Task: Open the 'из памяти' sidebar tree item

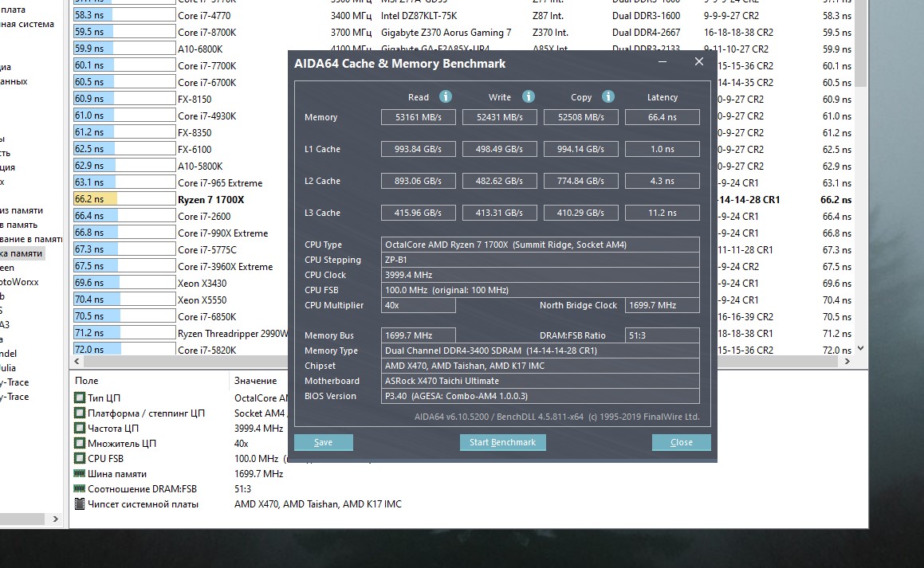Action: [22, 210]
